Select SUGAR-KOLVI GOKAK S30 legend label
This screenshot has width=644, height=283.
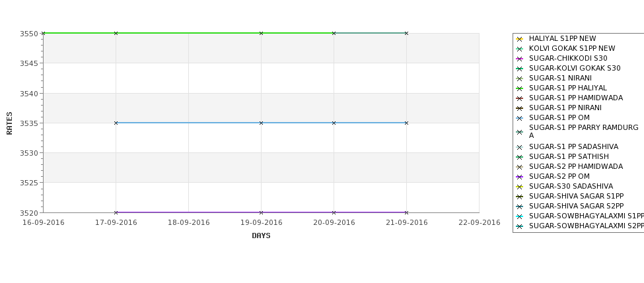pyautogui.click(x=575, y=68)
